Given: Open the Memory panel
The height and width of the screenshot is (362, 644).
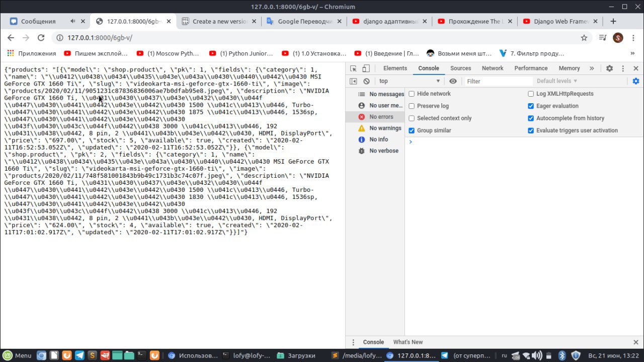Looking at the screenshot, I should [569, 68].
